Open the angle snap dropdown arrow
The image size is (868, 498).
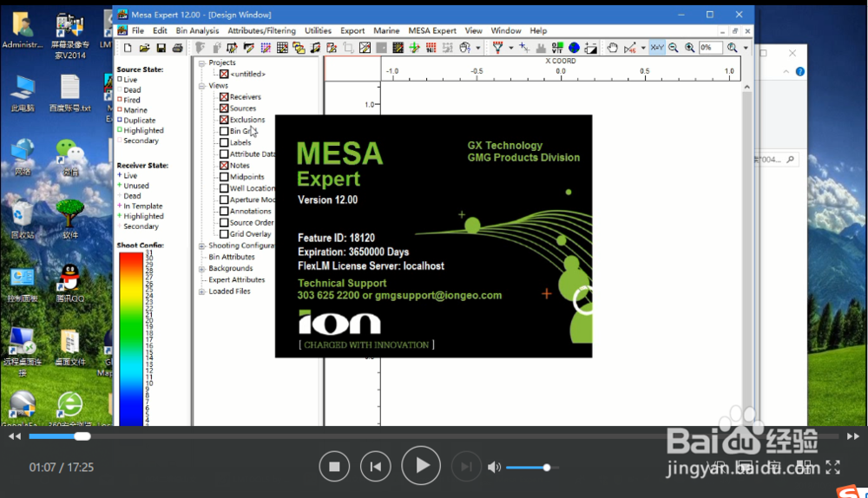(643, 48)
